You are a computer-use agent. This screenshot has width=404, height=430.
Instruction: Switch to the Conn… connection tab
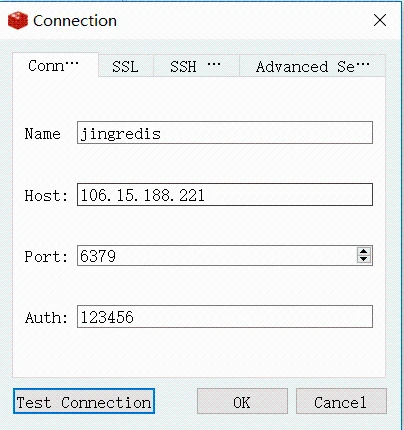(55, 65)
